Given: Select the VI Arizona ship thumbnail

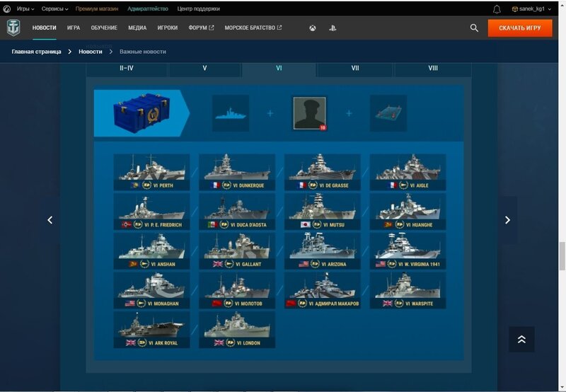Looking at the screenshot, I should tap(323, 251).
